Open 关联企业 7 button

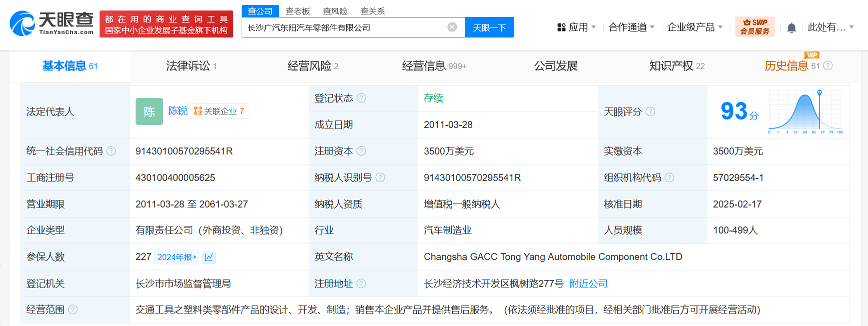(219, 111)
